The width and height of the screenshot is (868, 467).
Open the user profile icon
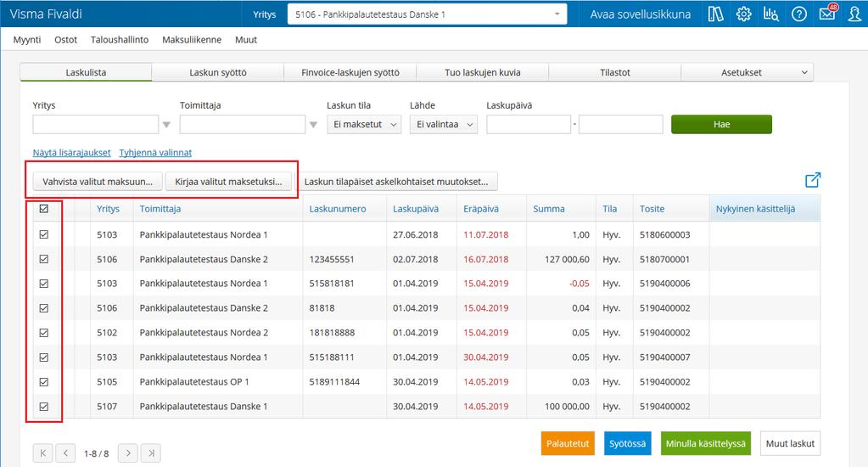pyautogui.click(x=854, y=14)
